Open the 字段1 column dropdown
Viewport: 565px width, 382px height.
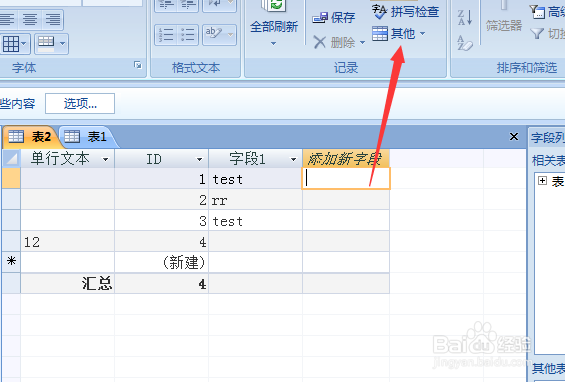click(x=293, y=159)
